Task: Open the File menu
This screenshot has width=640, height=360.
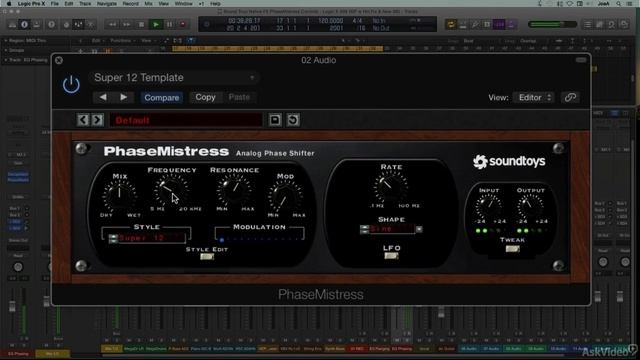Action: (x=55, y=4)
